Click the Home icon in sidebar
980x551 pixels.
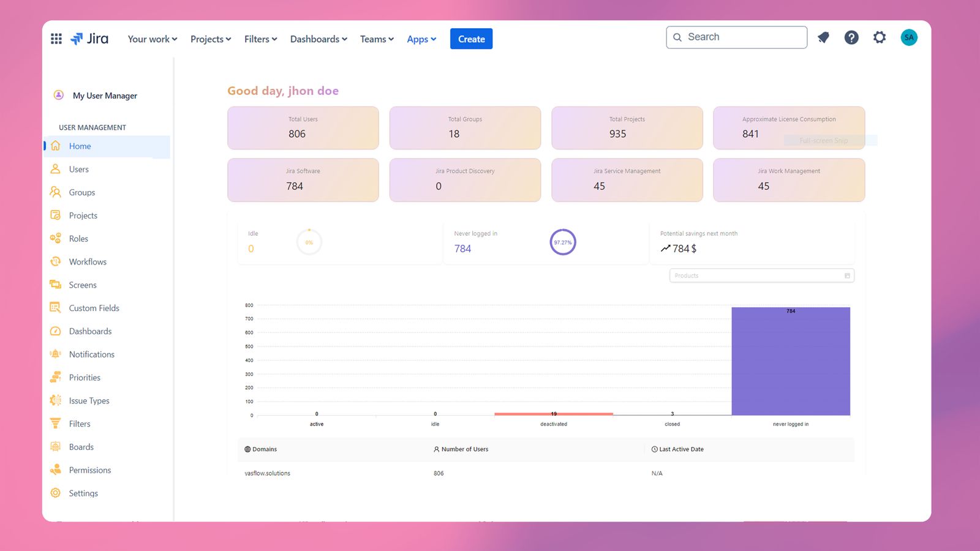pyautogui.click(x=56, y=146)
